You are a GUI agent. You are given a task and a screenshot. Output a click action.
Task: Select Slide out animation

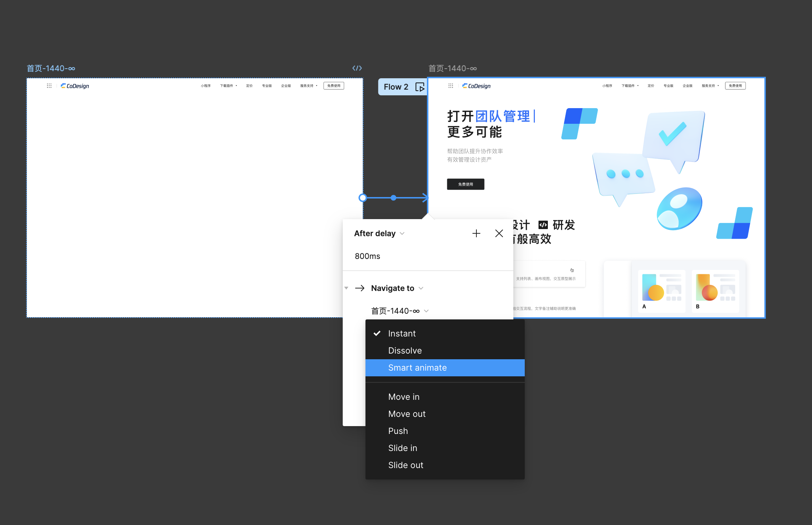pyautogui.click(x=445, y=465)
